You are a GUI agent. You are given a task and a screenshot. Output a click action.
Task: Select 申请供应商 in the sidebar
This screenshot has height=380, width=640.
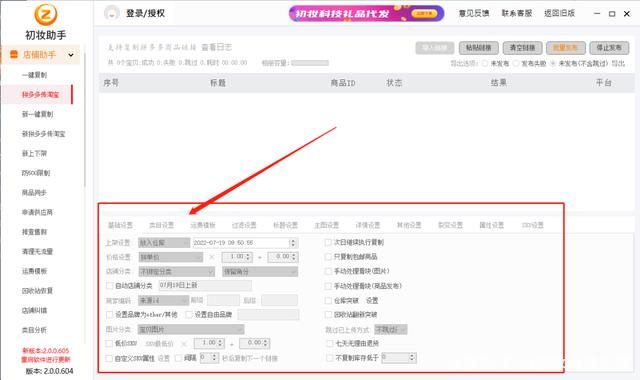pyautogui.click(x=38, y=212)
